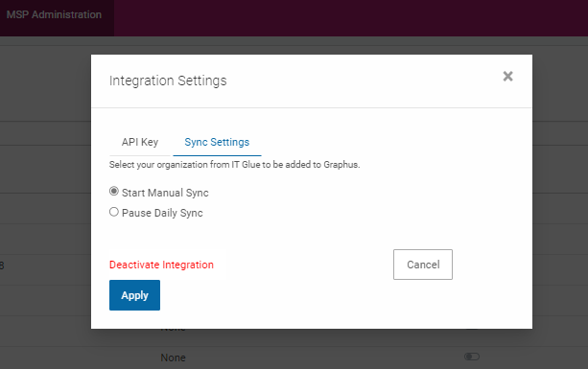Open the MSP Administration header tab
The height and width of the screenshot is (369, 588).
click(55, 14)
